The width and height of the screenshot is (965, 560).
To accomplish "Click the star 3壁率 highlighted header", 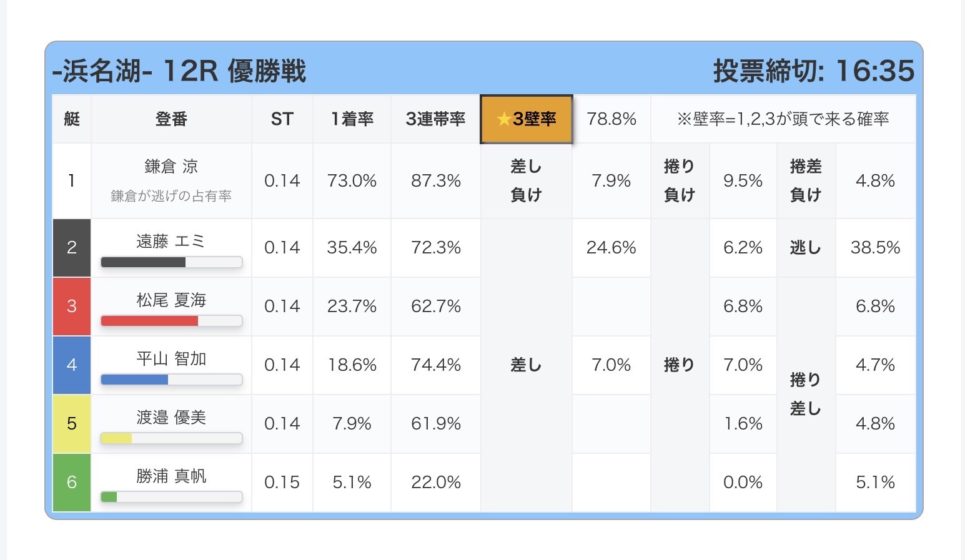I will coord(526,119).
